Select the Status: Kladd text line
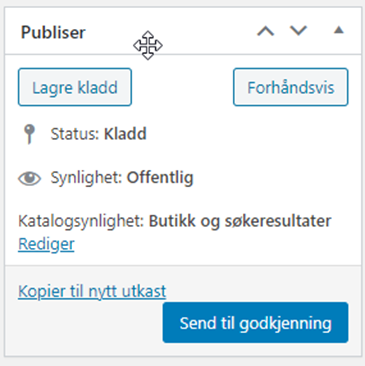Image resolution: width=365 pixels, height=366 pixels. tap(99, 134)
